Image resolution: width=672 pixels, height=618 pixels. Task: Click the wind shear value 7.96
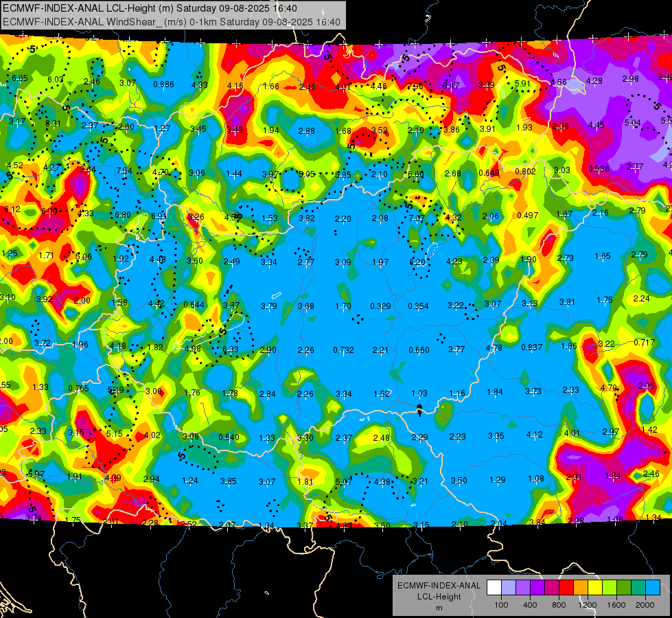pos(415,87)
